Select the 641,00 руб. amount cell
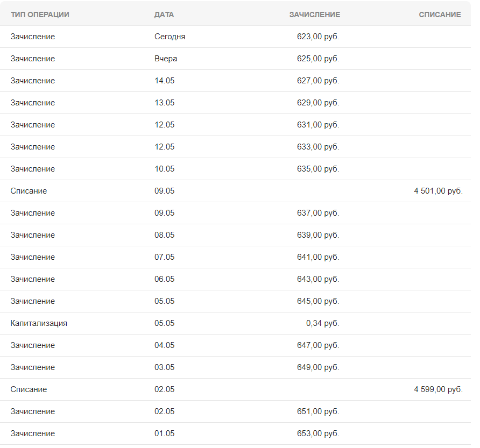 coord(318,257)
